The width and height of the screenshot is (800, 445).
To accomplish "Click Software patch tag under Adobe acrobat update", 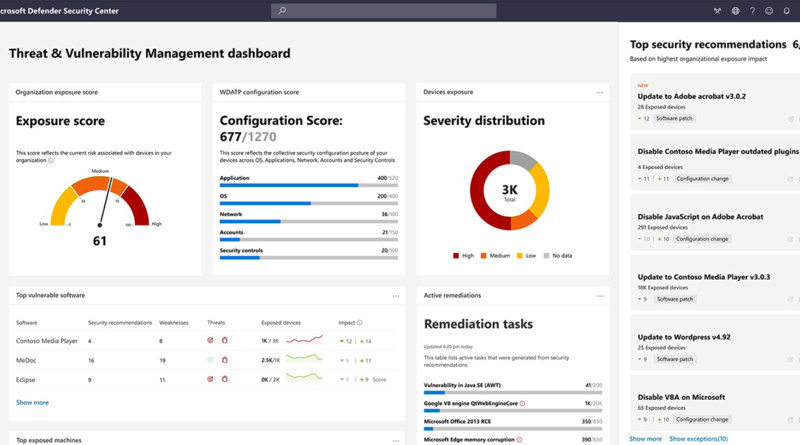I will point(674,118).
